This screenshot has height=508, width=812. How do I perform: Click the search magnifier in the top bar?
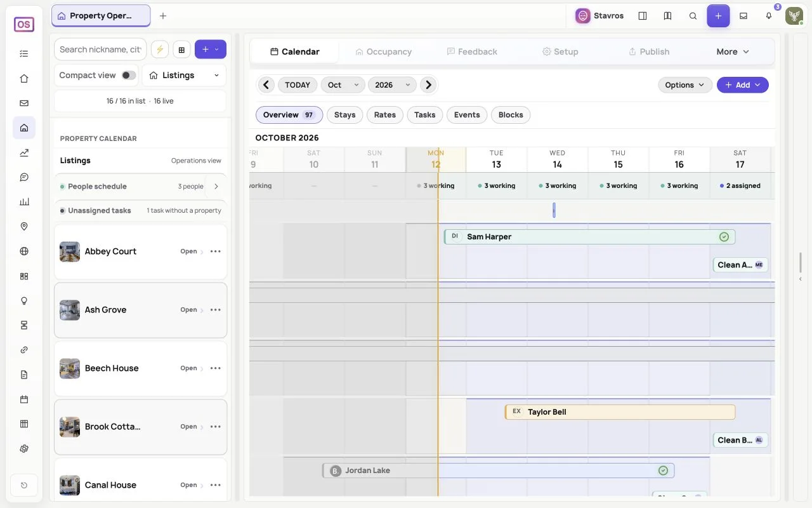(x=693, y=16)
